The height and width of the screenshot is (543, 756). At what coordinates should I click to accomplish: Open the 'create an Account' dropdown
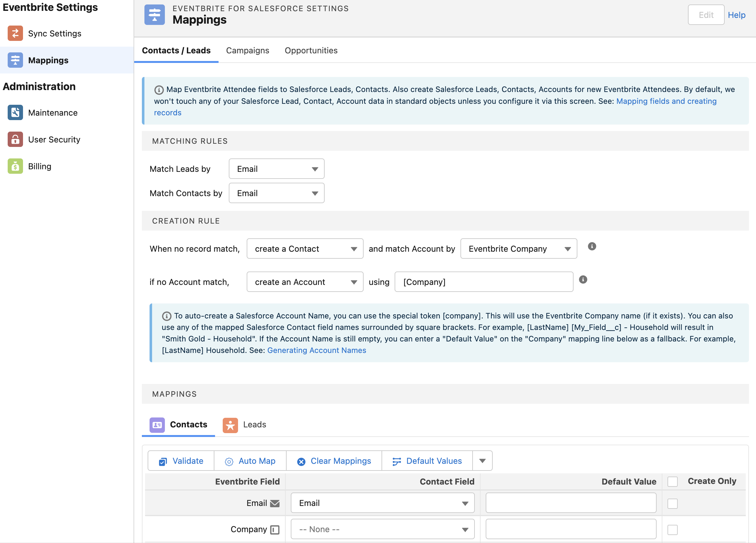pyautogui.click(x=305, y=282)
